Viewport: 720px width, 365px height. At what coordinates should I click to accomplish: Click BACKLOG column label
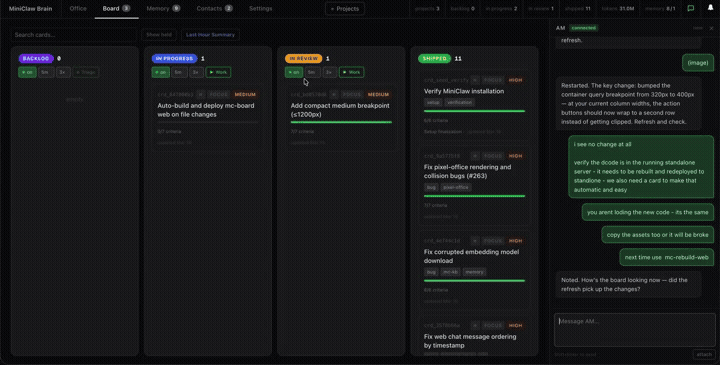pos(36,58)
